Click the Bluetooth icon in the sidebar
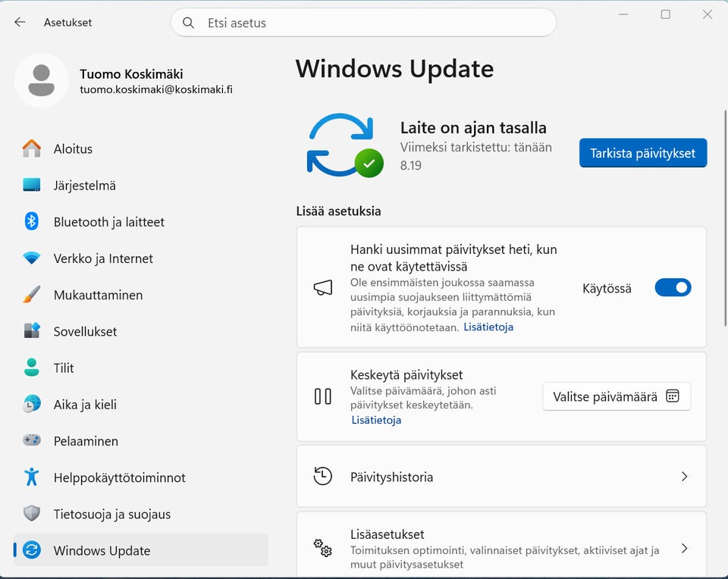The image size is (728, 579). coord(32,221)
